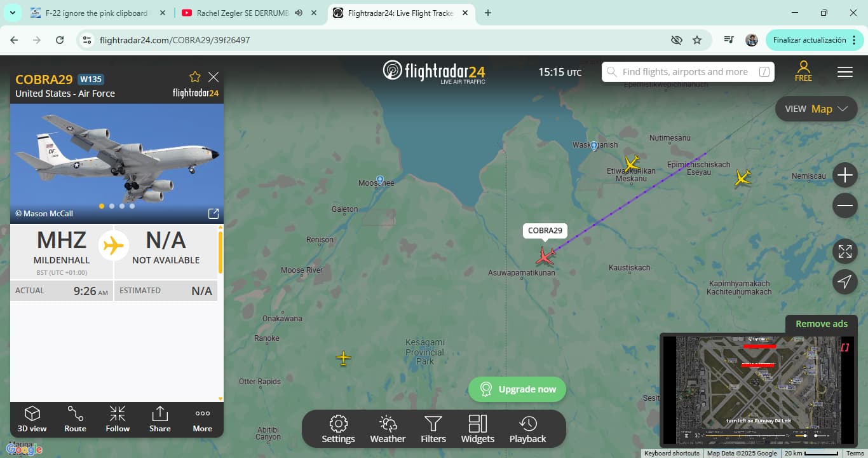Viewport: 868px width, 458px height.
Task: Click the Mason McCall photo credit
Action: point(44,214)
